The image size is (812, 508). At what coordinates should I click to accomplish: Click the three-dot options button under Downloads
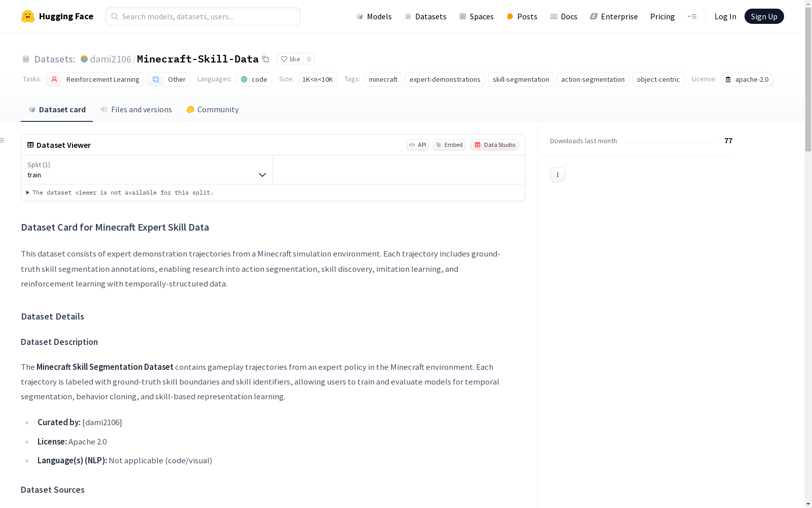(558, 175)
